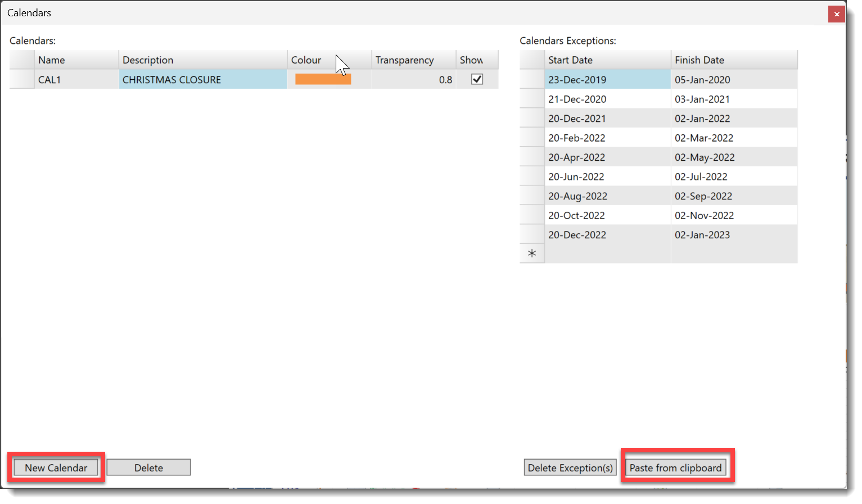This screenshot has width=862, height=504.
Task: Select finish date 03-Jan-2021
Action: pyautogui.click(x=734, y=99)
